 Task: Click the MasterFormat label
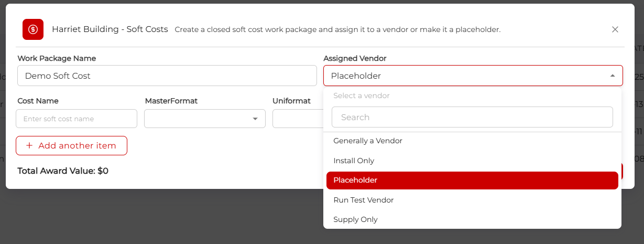(x=171, y=101)
